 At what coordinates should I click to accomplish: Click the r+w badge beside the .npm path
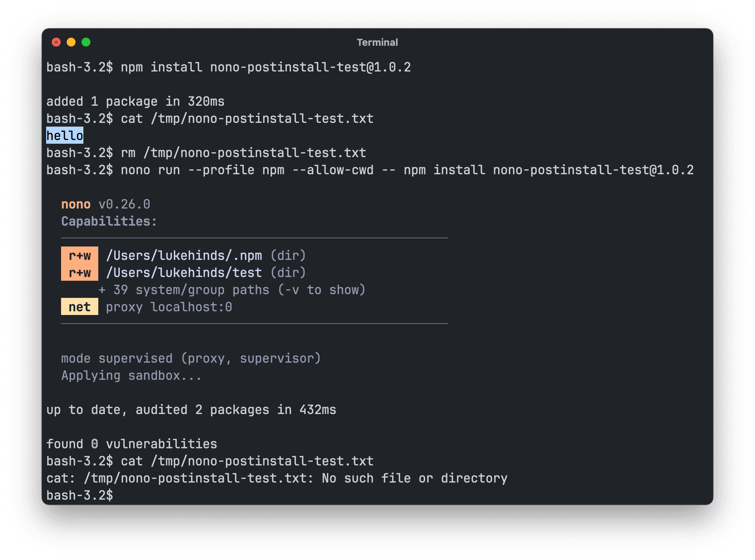(80, 255)
